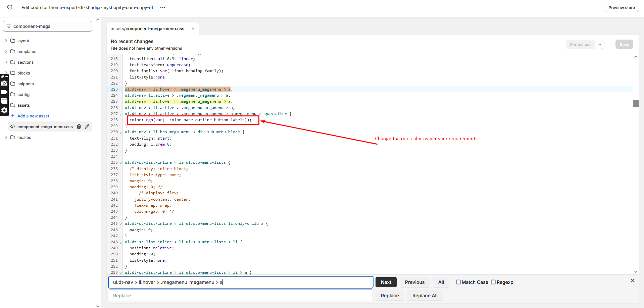Click the sidebar scroll up arrow

click(x=98, y=19)
